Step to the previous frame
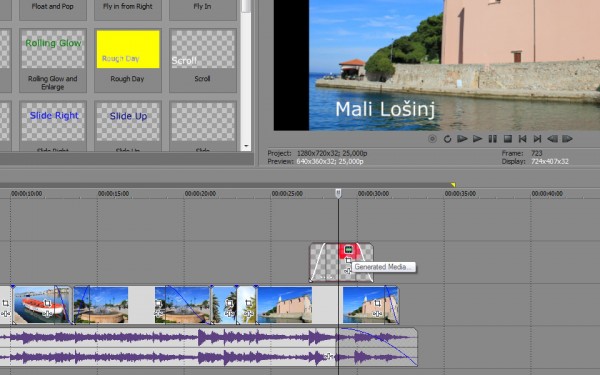600x375 pixels. 552,139
